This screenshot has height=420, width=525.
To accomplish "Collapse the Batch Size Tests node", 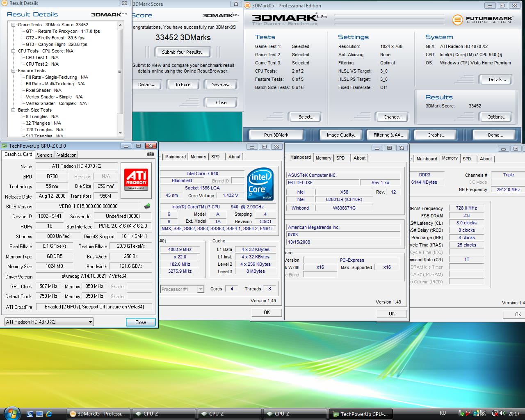I will click(x=14, y=110).
